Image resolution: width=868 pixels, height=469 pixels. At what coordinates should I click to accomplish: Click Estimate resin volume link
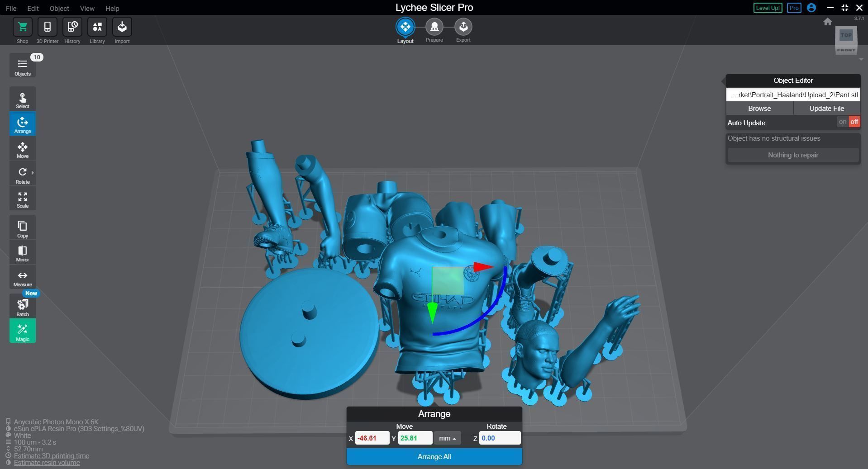pyautogui.click(x=47, y=463)
